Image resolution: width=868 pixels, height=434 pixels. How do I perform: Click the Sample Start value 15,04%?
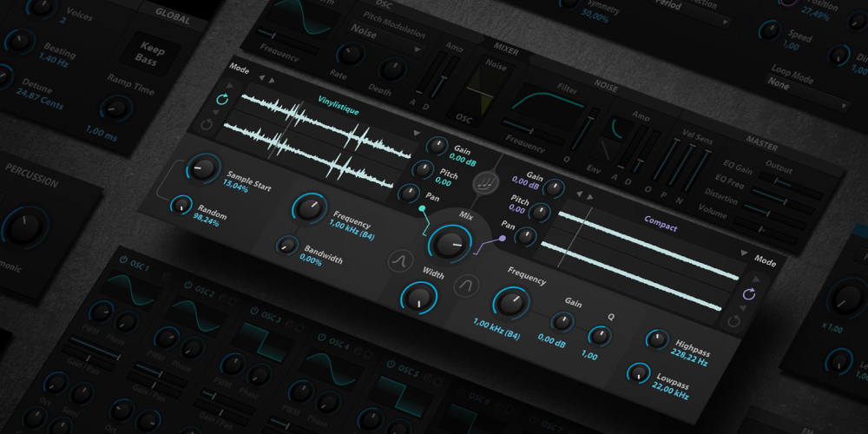[236, 186]
